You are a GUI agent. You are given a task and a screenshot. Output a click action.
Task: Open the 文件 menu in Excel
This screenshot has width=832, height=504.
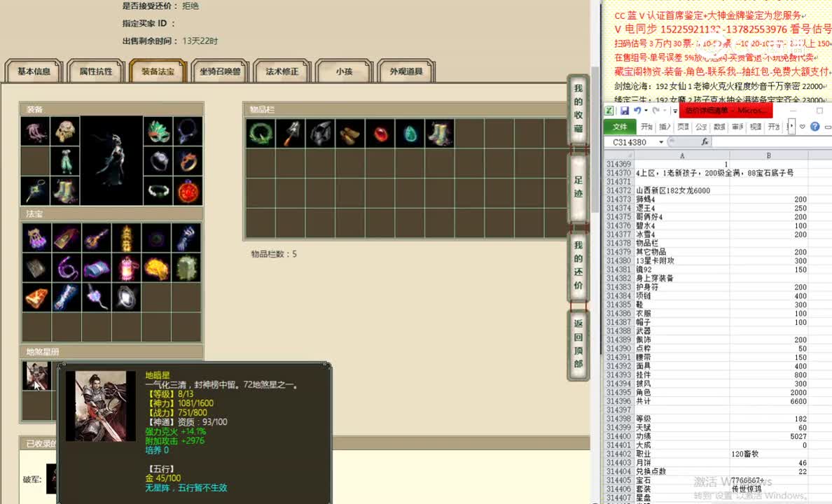tap(619, 126)
